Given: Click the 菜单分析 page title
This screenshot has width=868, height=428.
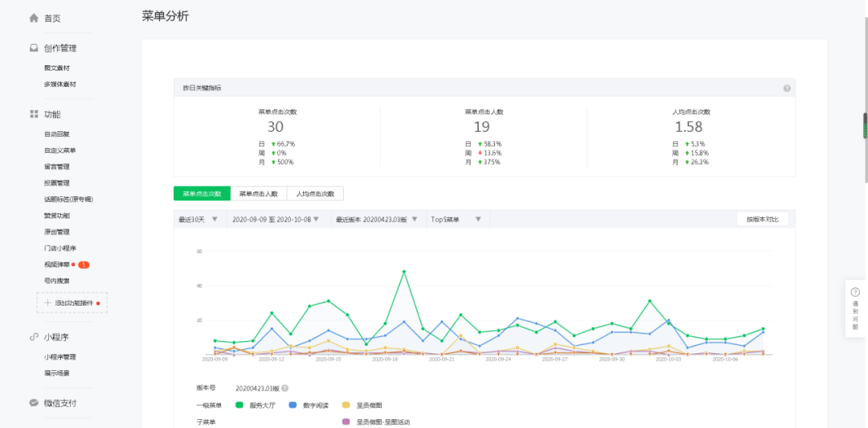Looking at the screenshot, I should pyautogui.click(x=166, y=16).
